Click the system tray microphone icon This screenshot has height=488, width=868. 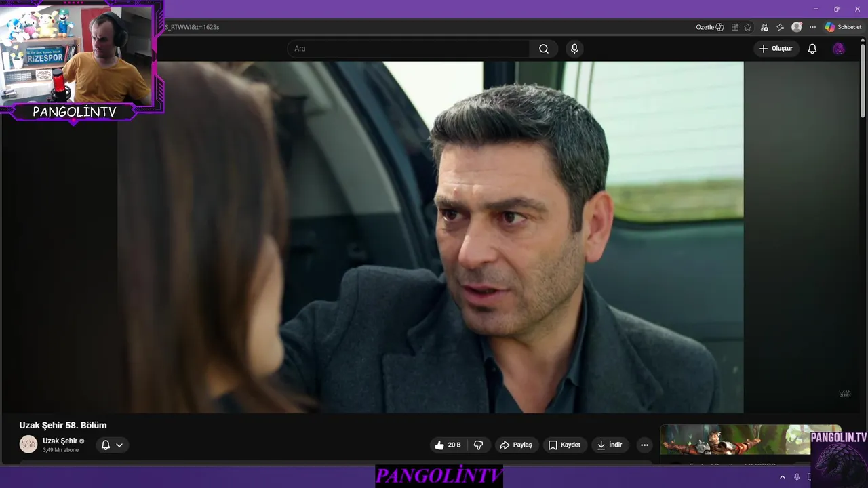[797, 477]
